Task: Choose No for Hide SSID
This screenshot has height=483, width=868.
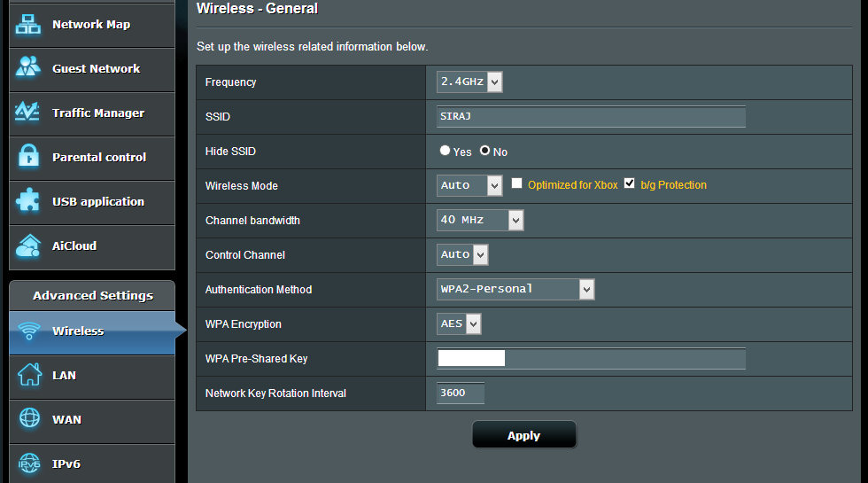Action: point(485,150)
